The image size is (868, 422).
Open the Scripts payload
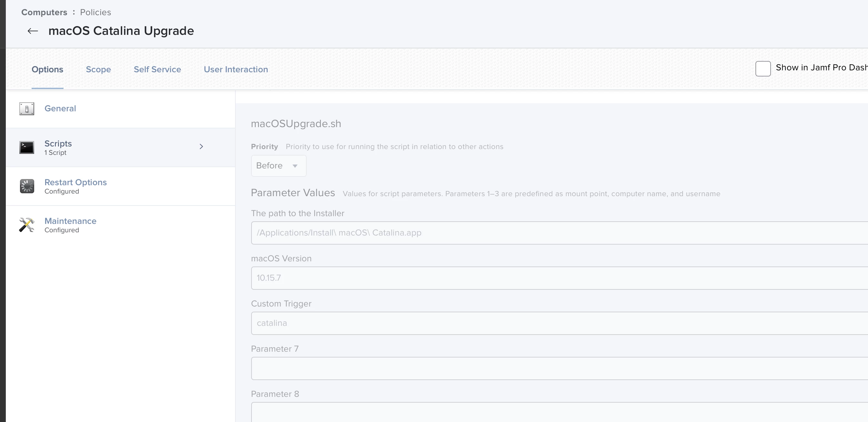[x=58, y=143]
